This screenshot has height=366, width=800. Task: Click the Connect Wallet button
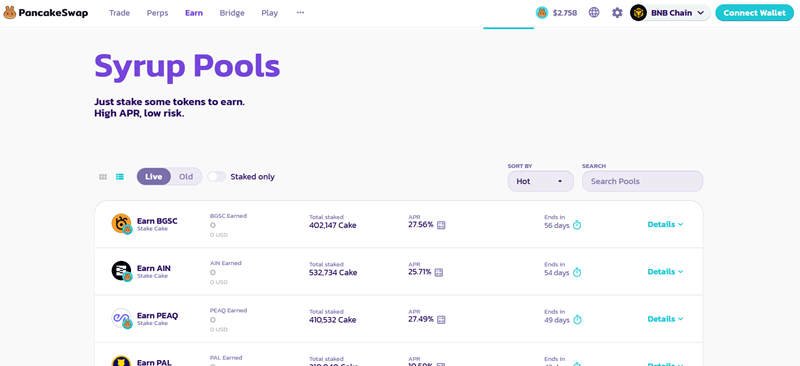pos(755,13)
